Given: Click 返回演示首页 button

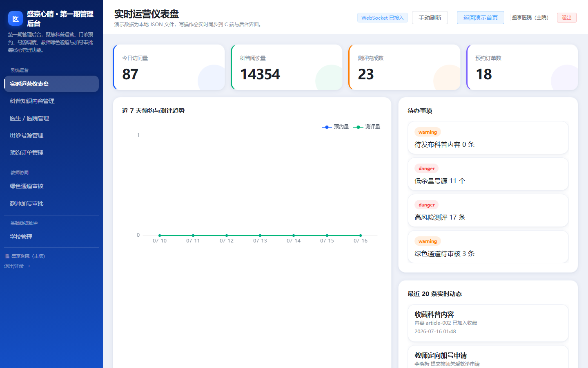Looking at the screenshot, I should click(481, 18).
